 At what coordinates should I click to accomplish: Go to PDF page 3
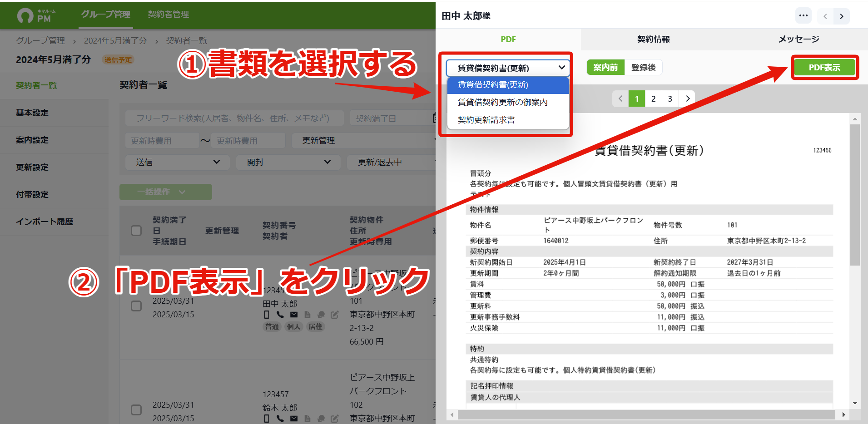click(670, 99)
